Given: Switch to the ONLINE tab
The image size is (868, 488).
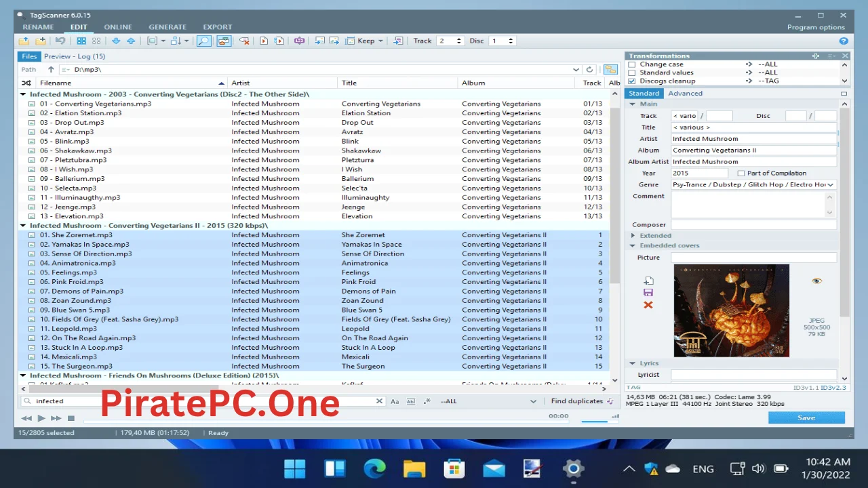Looking at the screenshot, I should pyautogui.click(x=118, y=27).
